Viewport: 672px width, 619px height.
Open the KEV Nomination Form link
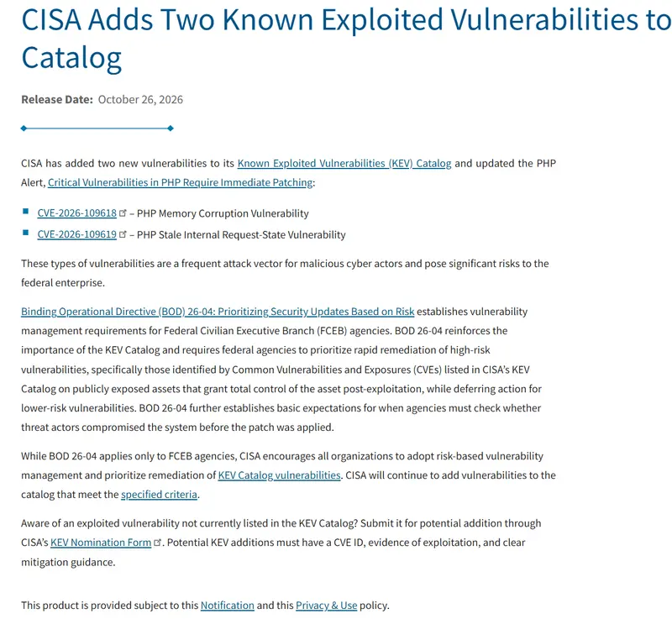(x=101, y=543)
